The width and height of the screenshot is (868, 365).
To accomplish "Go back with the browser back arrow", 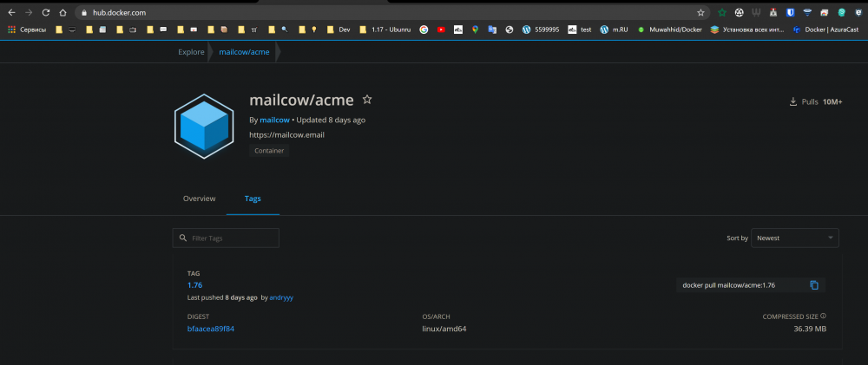I will pos(11,12).
